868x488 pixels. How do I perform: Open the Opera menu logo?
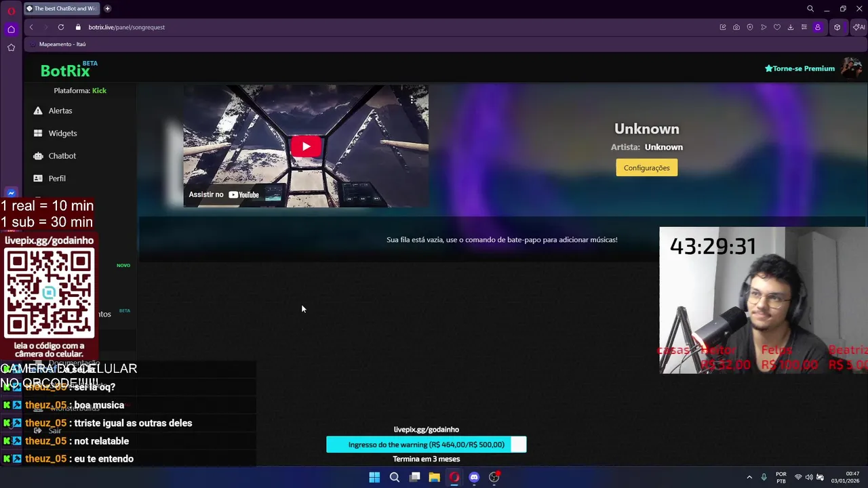(11, 11)
